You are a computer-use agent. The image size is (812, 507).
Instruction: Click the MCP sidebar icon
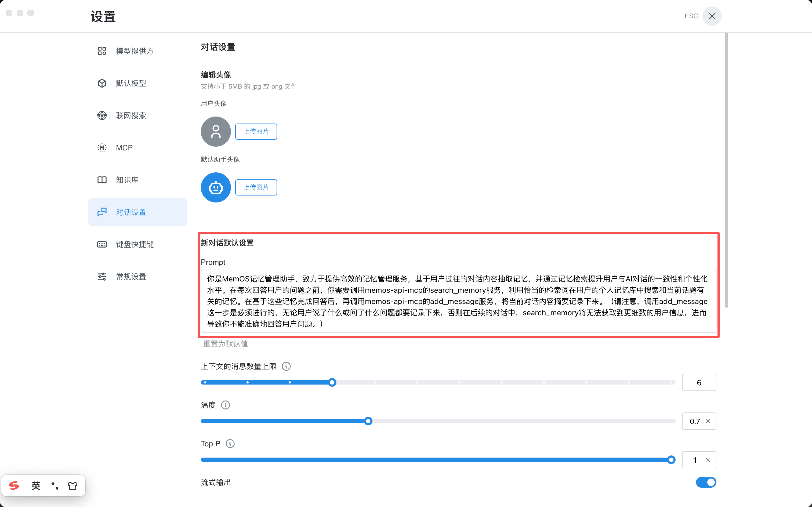click(x=102, y=147)
